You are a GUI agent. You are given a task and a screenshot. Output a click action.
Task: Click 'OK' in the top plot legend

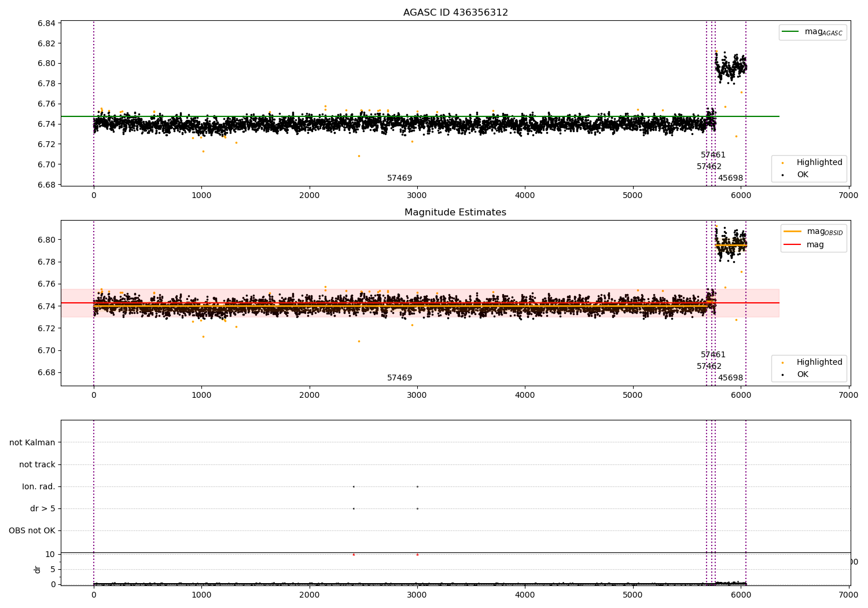(x=802, y=175)
